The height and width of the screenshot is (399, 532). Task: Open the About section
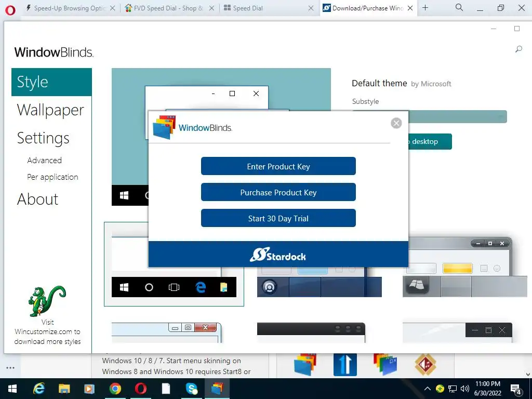click(x=37, y=199)
